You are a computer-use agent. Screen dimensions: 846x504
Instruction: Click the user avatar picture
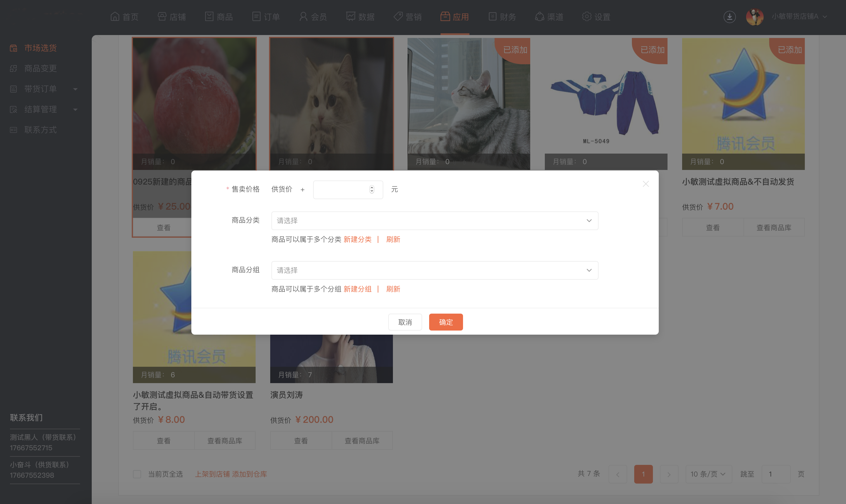pos(754,17)
